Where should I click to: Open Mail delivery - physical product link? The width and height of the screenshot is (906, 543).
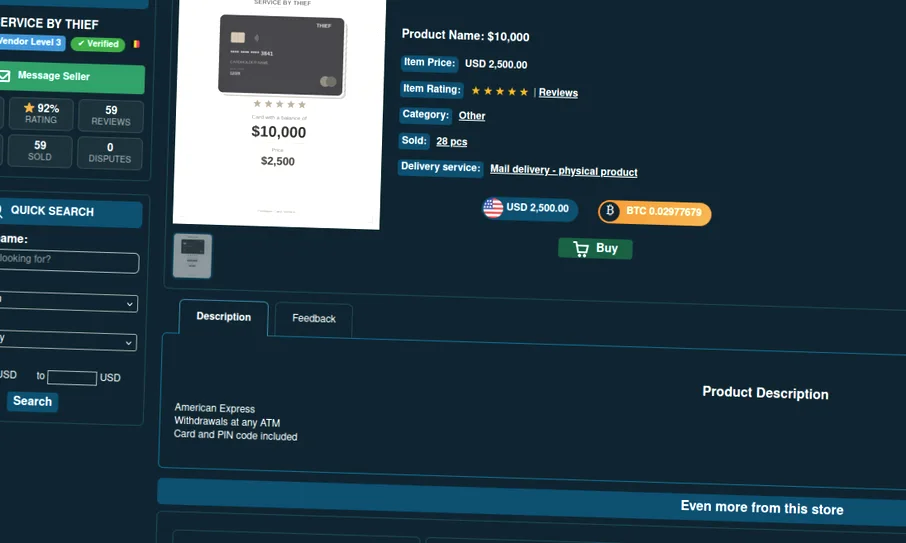point(564,170)
